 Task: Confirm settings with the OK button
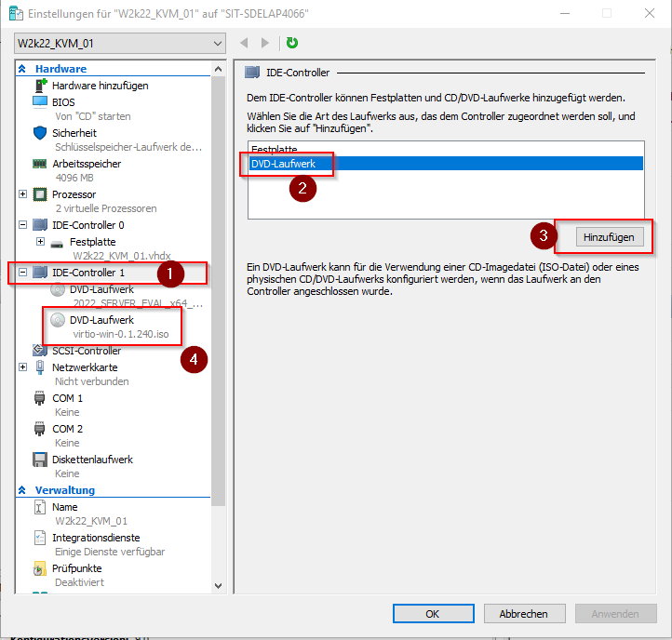coord(433,614)
